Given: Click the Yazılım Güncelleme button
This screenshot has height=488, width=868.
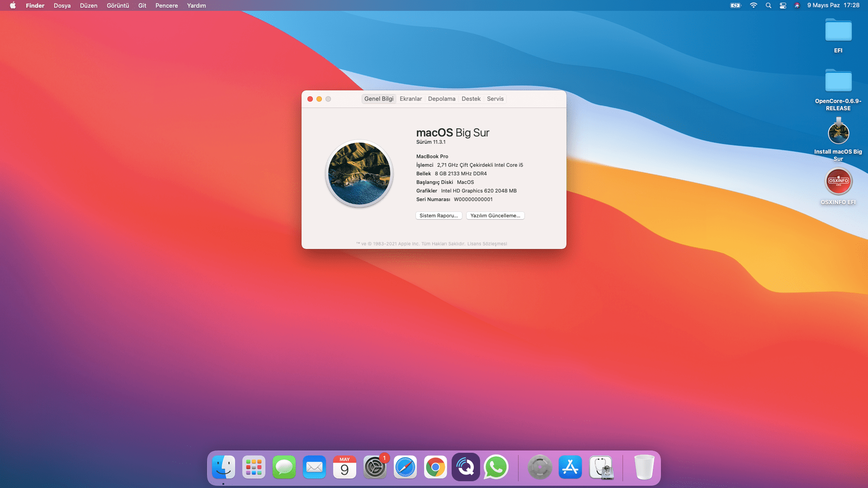Looking at the screenshot, I should (495, 216).
